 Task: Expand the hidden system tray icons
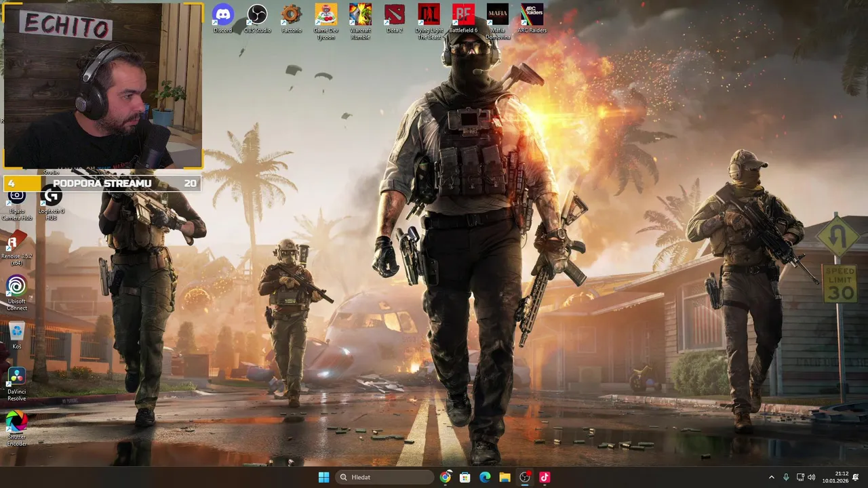[771, 477]
